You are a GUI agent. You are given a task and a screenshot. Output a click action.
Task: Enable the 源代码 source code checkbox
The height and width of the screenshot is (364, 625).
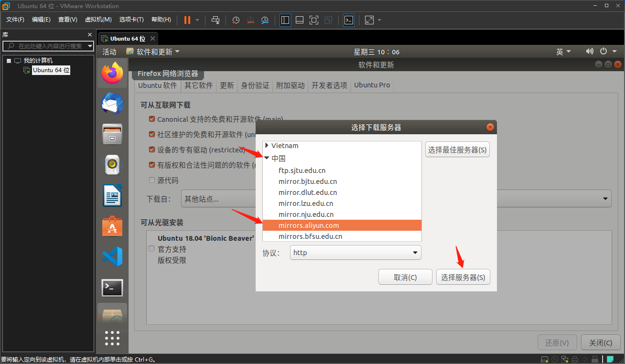tap(152, 180)
